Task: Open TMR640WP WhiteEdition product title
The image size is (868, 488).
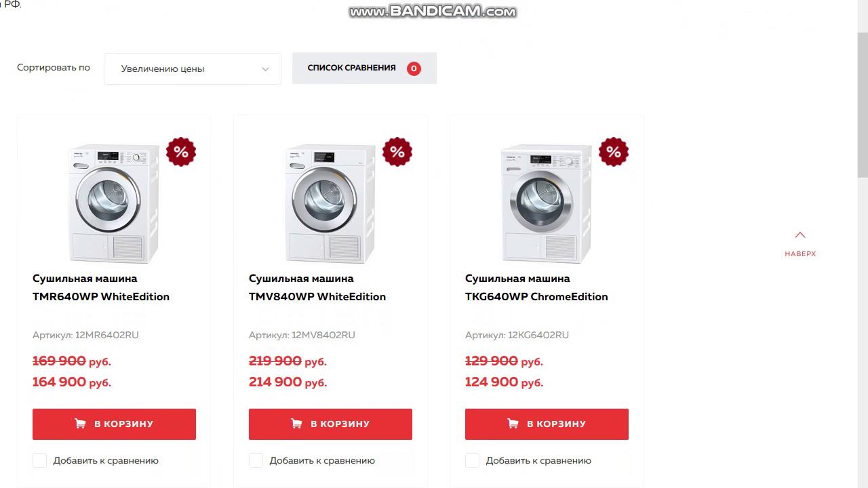Action: (x=101, y=287)
